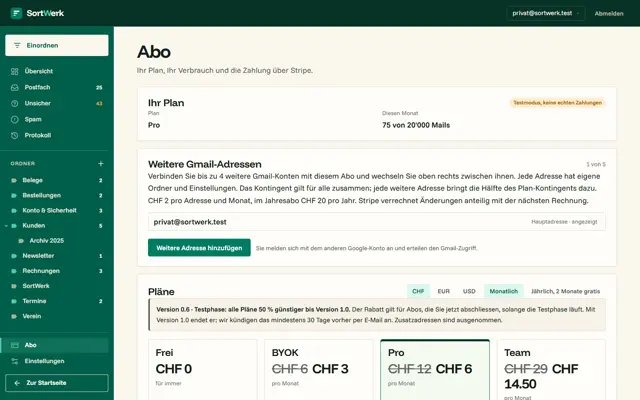The image size is (640, 400).
Task: Click the privat@sortwerk.test address row
Action: (376, 222)
